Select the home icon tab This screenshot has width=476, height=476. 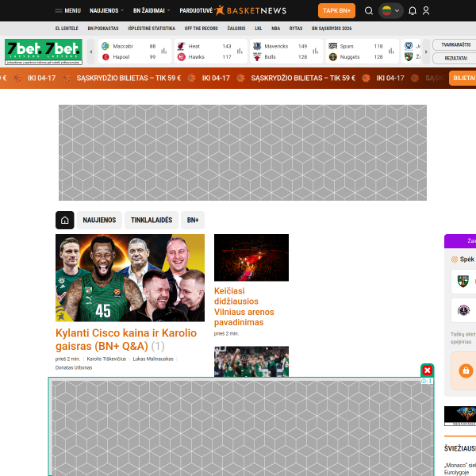pyautogui.click(x=65, y=220)
